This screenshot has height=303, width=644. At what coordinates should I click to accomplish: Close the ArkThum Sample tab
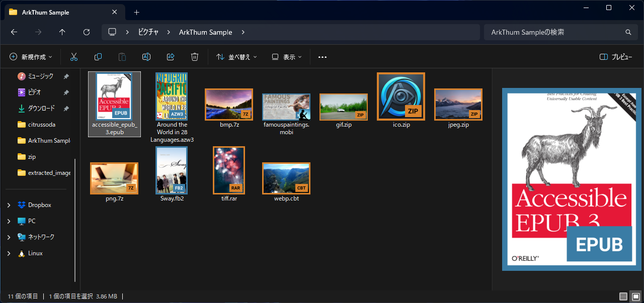[x=115, y=12]
